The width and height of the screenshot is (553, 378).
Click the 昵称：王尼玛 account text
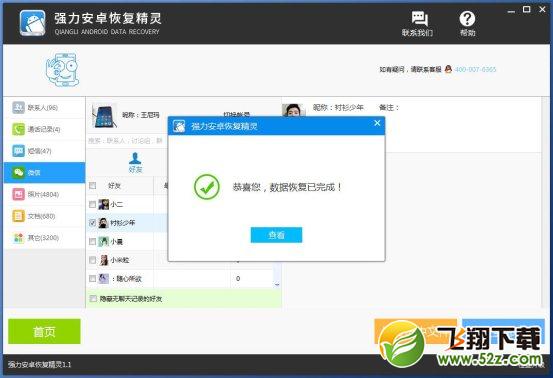[141, 115]
